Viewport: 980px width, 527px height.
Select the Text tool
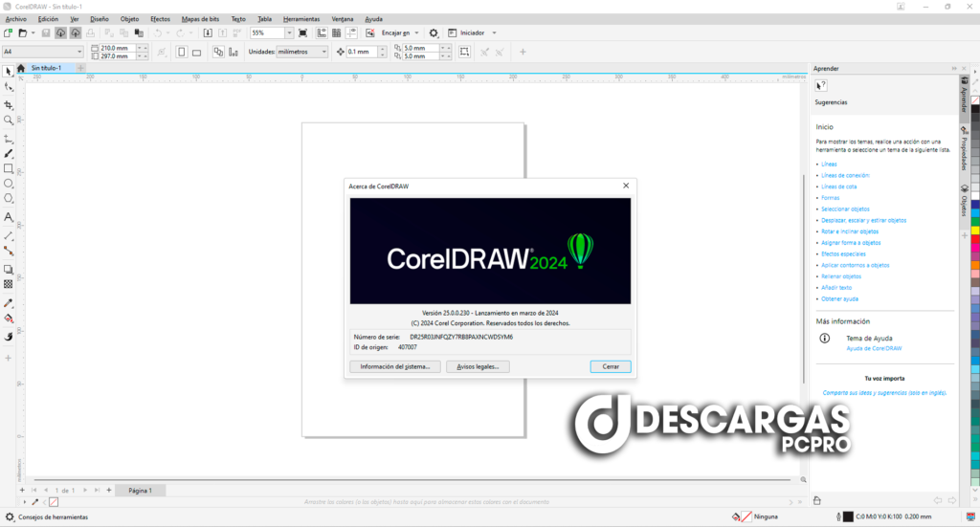(9, 218)
